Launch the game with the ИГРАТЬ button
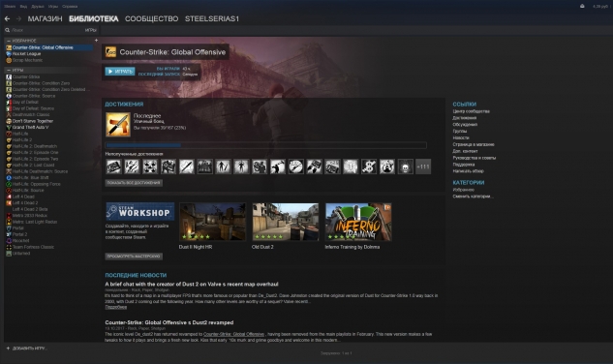This screenshot has height=364, width=613. click(x=120, y=72)
